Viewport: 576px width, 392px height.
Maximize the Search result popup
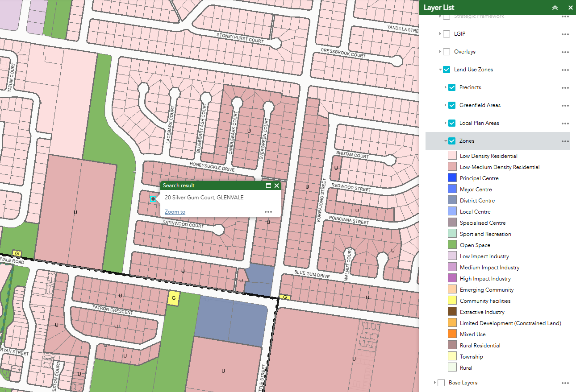tap(268, 186)
